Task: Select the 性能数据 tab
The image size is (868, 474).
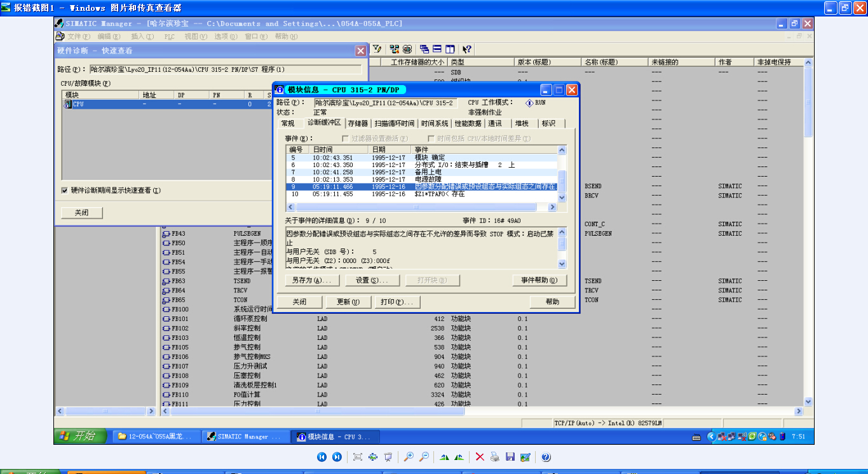Action: [x=468, y=123]
